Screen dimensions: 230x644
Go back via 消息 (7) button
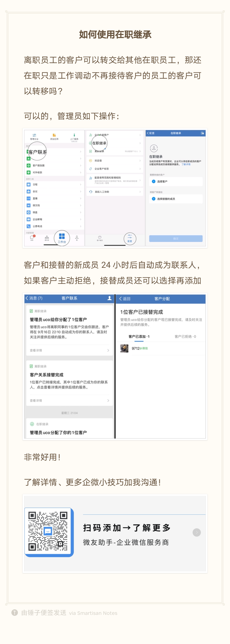pos(34,298)
